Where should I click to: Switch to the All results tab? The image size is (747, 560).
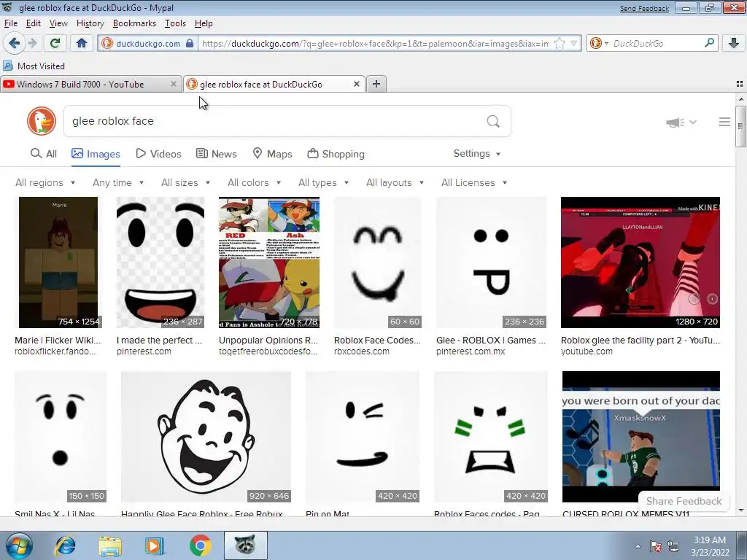click(43, 154)
